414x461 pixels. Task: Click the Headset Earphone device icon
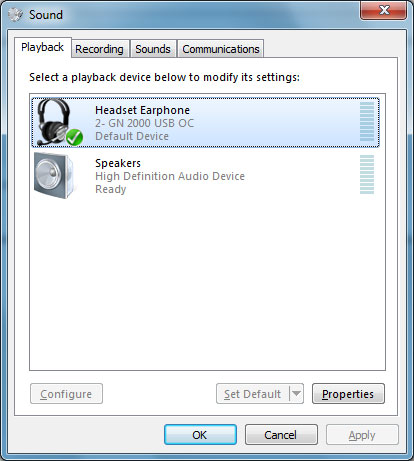point(58,122)
